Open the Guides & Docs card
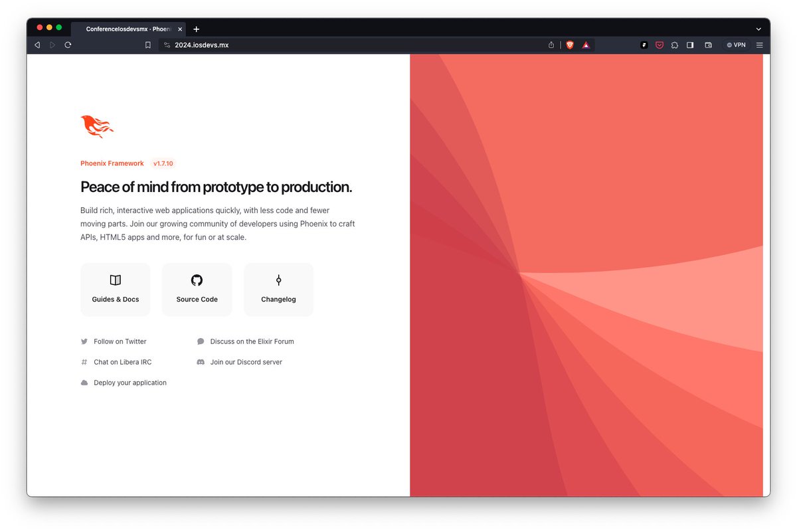Viewport: 797px width, 532px height. [x=116, y=290]
